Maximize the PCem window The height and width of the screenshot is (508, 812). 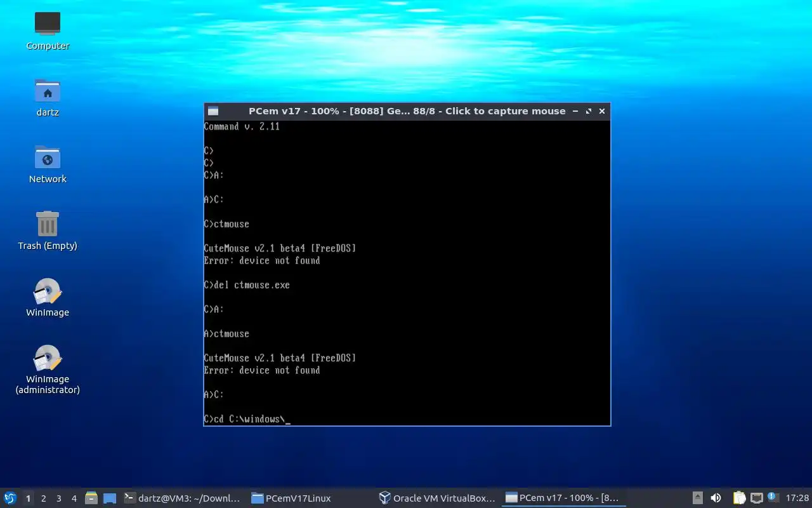point(589,111)
